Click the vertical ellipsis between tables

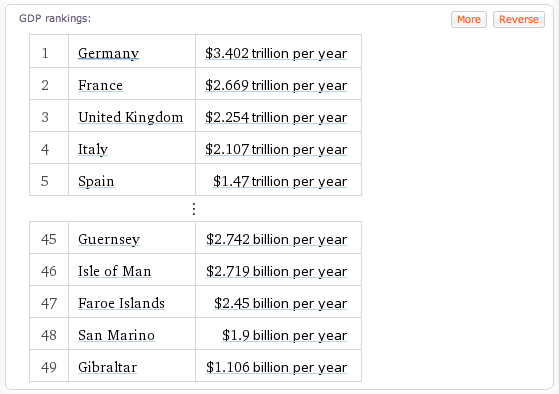[x=194, y=209]
